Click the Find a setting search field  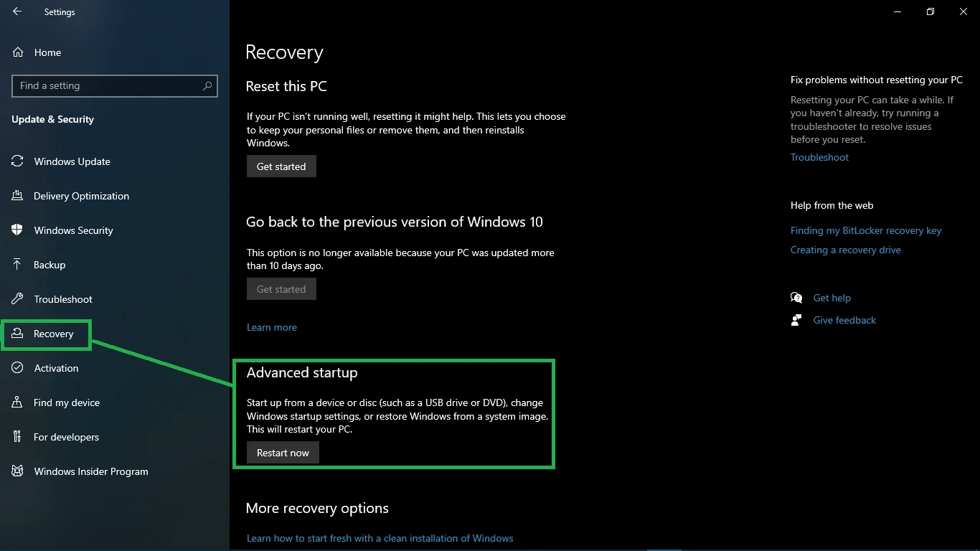pos(115,85)
